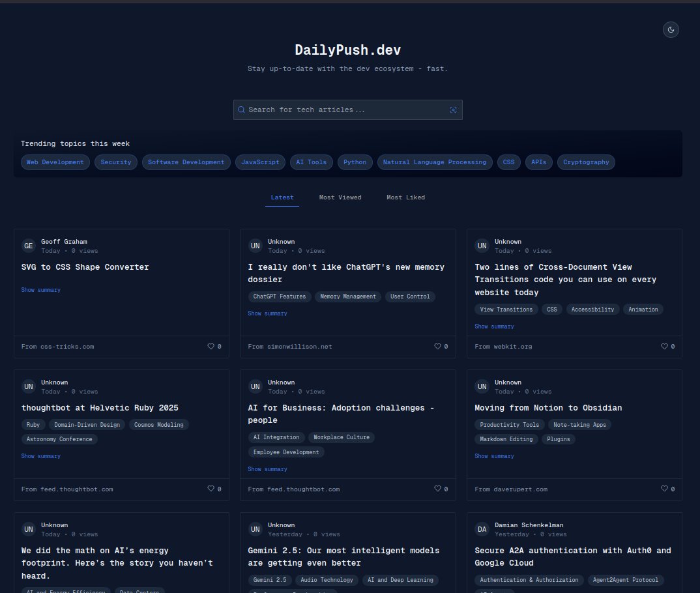Click the Plugins tag
Image resolution: width=700 pixels, height=593 pixels.
558,439
